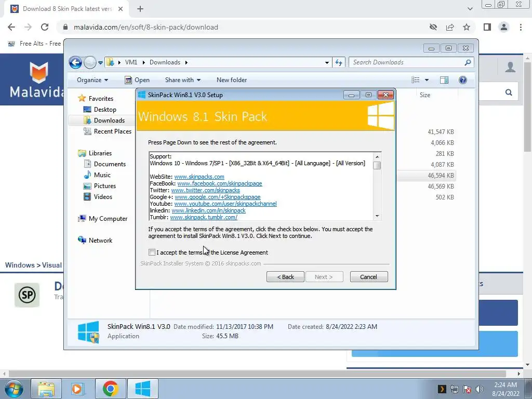Expand address bar history dropdown
The width and height of the screenshot is (532, 399).
tap(327, 63)
